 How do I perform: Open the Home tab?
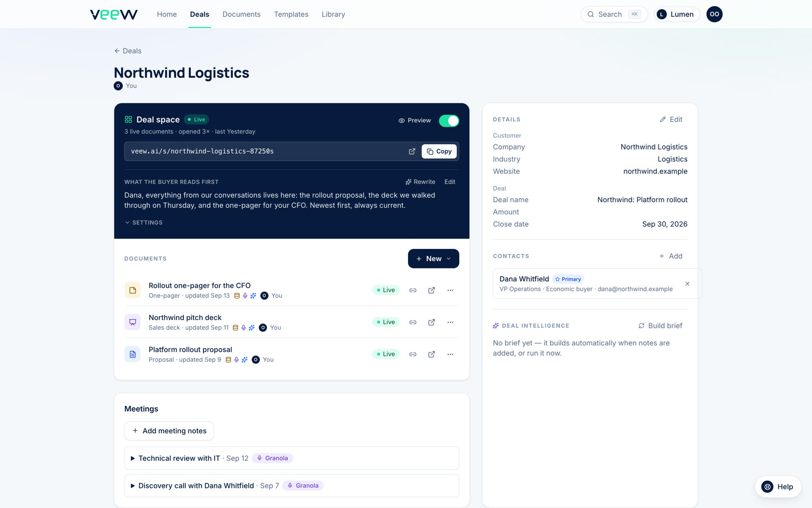[x=167, y=14]
